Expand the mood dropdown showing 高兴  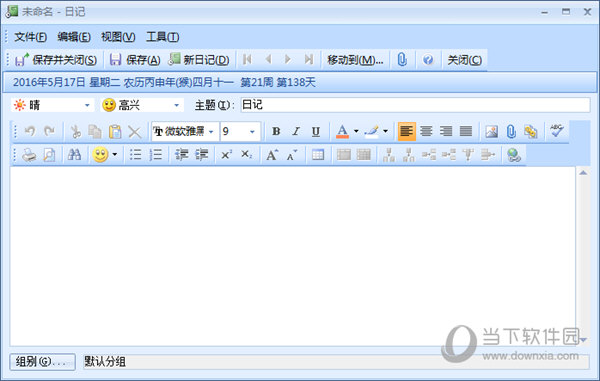tap(176, 105)
